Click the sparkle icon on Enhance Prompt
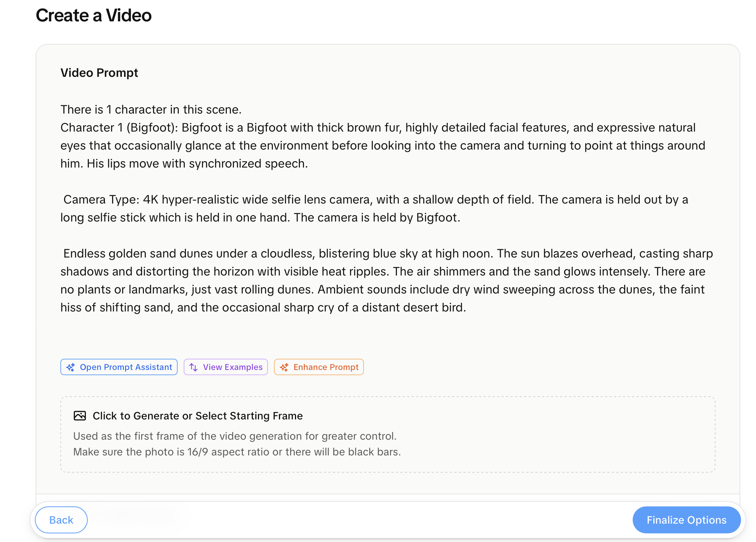 285,367
